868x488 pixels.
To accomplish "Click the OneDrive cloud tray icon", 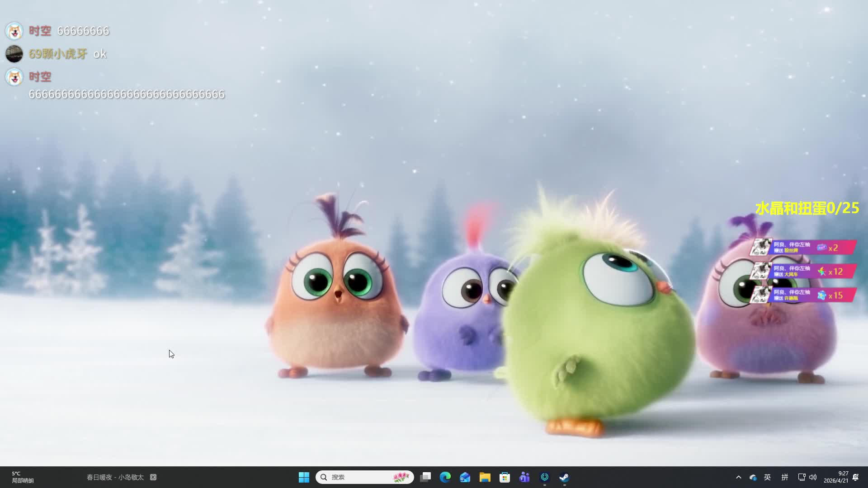I will 753,477.
